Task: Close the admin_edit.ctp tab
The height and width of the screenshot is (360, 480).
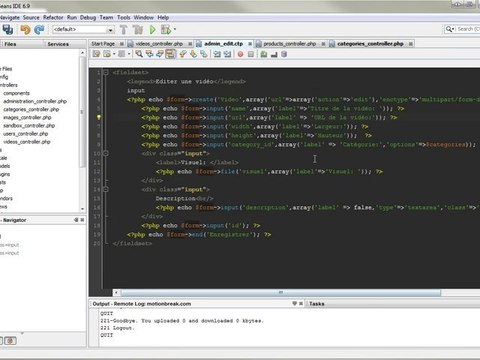Action: click(250, 44)
